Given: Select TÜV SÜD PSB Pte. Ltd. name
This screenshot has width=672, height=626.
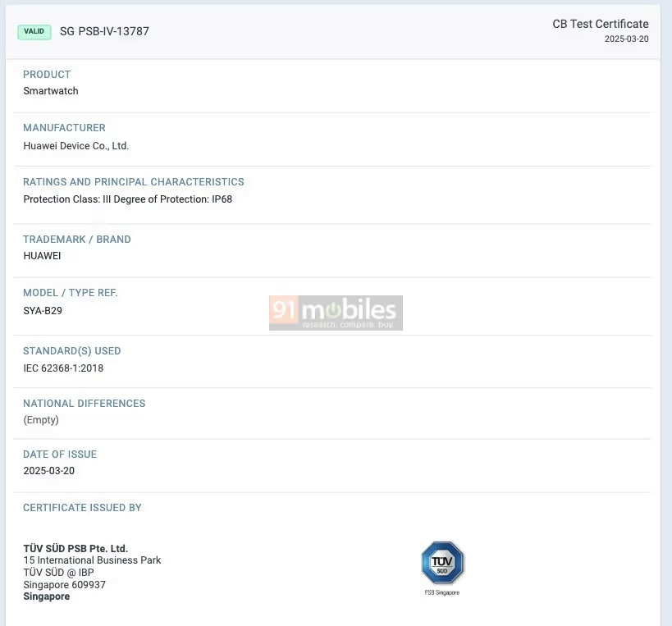Looking at the screenshot, I should tap(75, 548).
